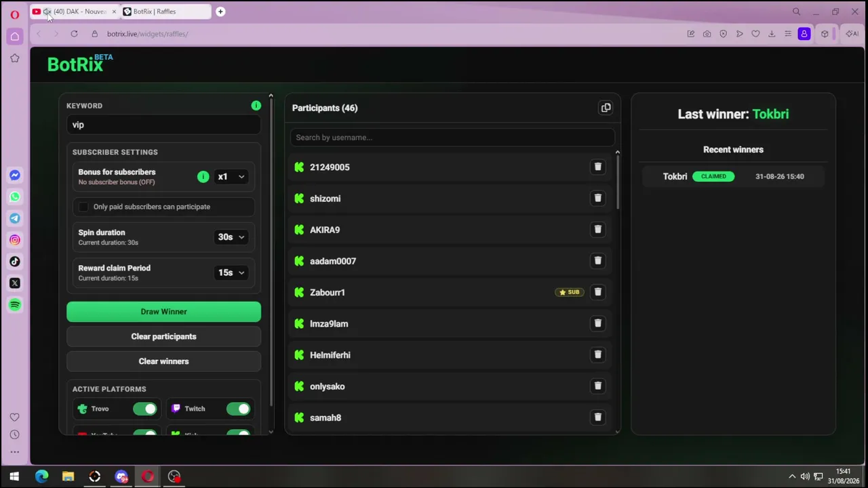Show hidden system tray icons
This screenshot has width=868, height=488.
pos(791,476)
